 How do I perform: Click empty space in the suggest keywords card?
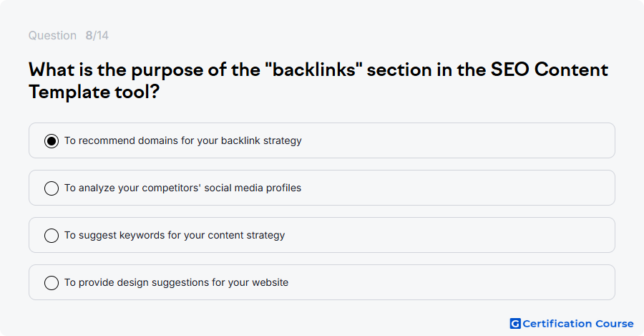click(x=452, y=235)
